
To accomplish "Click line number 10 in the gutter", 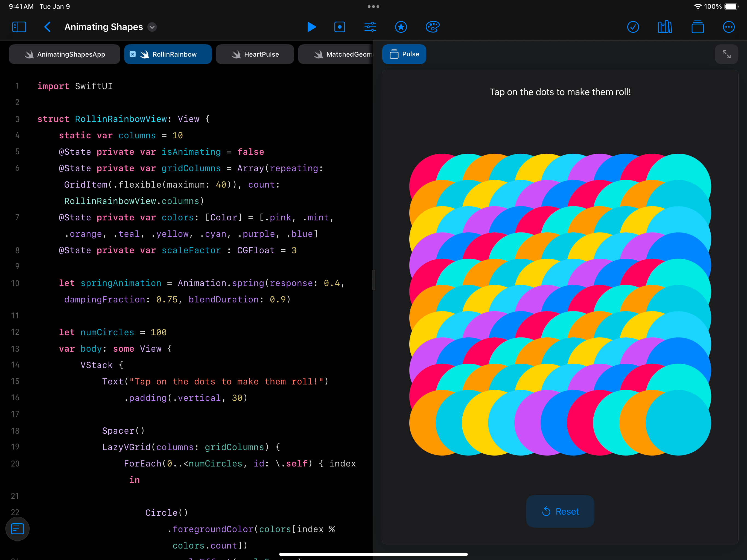I will (x=15, y=283).
